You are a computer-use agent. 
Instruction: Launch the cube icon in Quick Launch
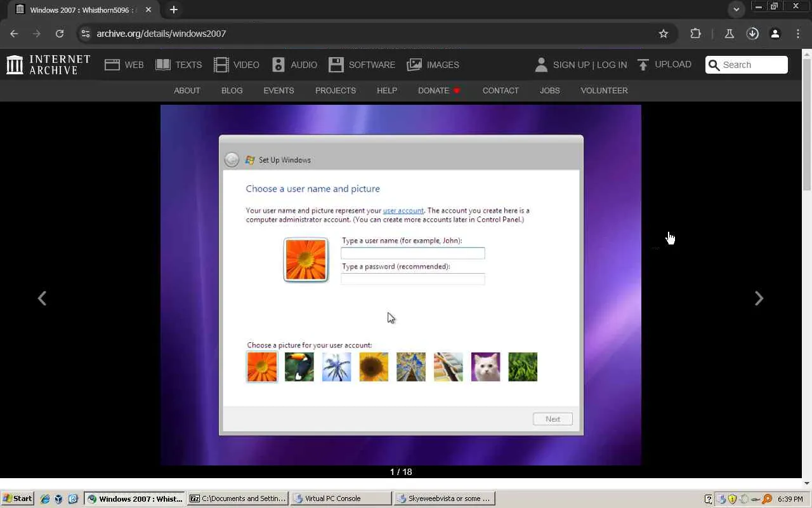pyautogui.click(x=58, y=499)
